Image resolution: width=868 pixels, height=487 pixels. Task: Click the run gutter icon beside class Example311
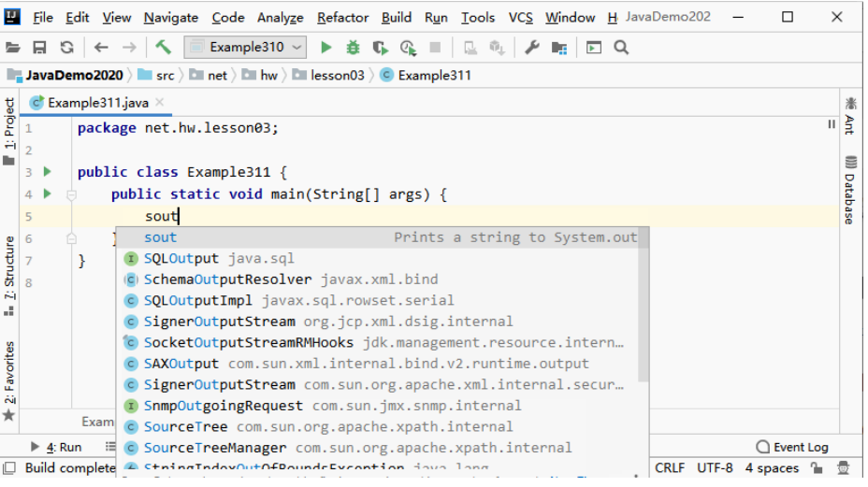coord(48,172)
